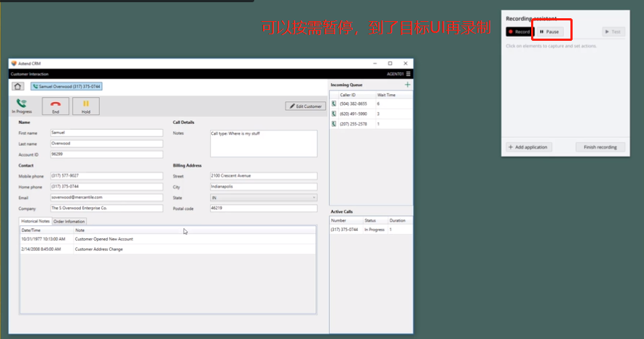
Task: Select caller ID (207) 255-2578 in queue
Action: click(x=353, y=124)
